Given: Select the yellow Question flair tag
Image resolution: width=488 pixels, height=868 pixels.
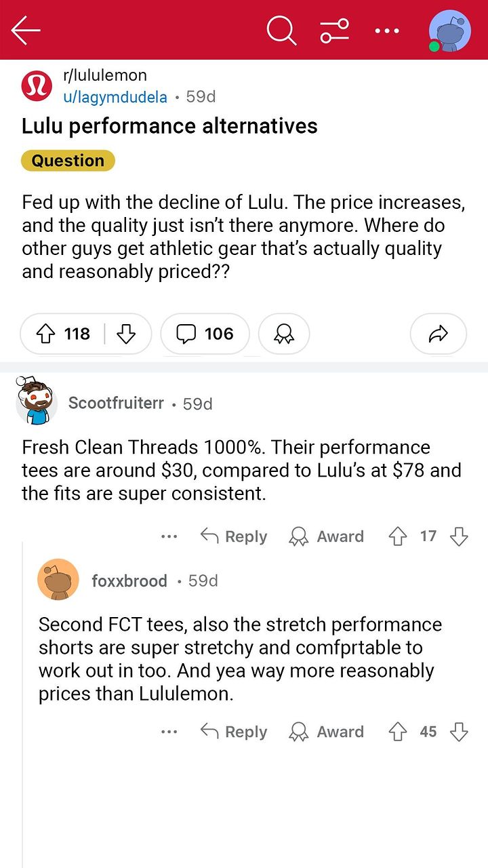Looking at the screenshot, I should [x=68, y=161].
